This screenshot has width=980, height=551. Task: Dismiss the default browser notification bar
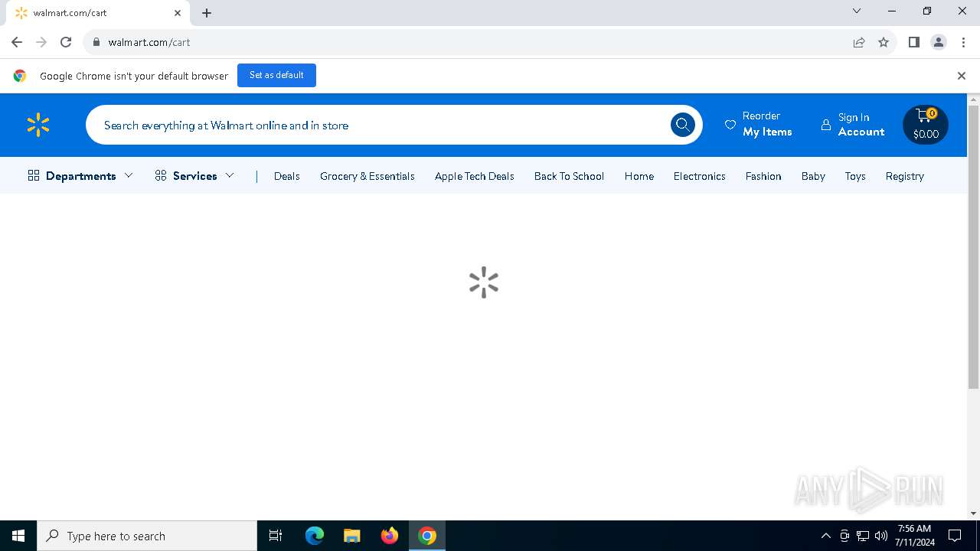click(962, 76)
